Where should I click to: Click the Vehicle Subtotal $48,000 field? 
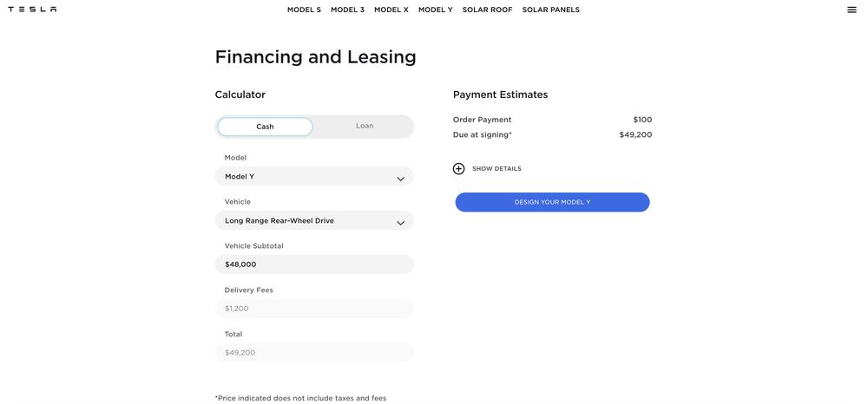[314, 264]
